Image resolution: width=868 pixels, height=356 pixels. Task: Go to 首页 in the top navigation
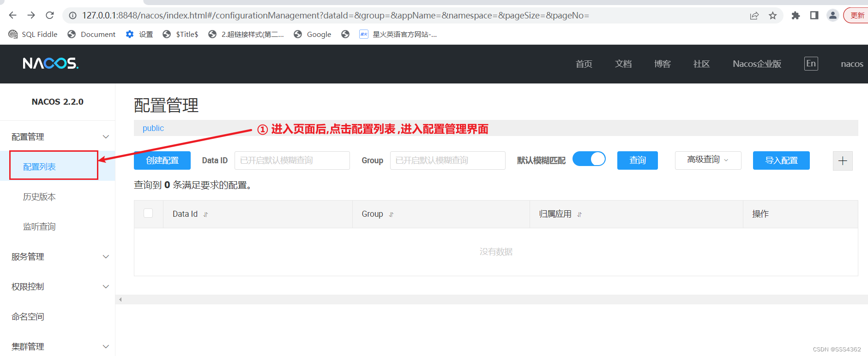pos(584,64)
